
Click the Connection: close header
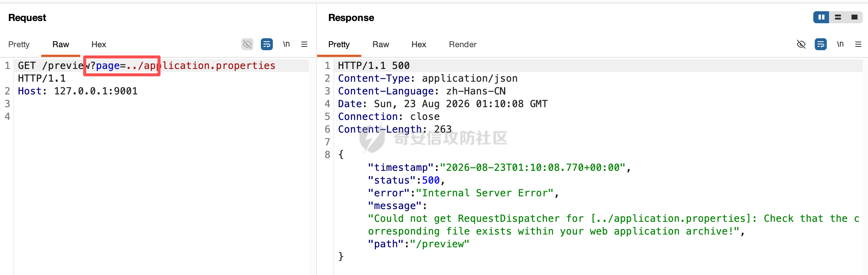(389, 117)
